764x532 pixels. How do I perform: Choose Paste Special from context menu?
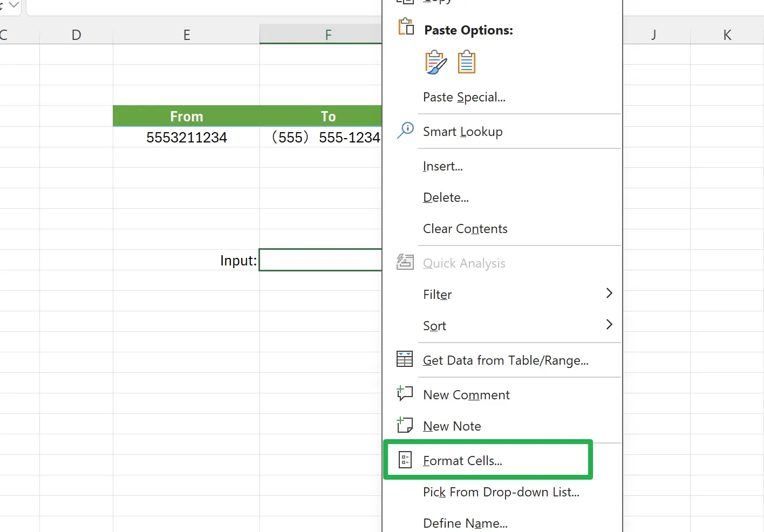point(464,97)
